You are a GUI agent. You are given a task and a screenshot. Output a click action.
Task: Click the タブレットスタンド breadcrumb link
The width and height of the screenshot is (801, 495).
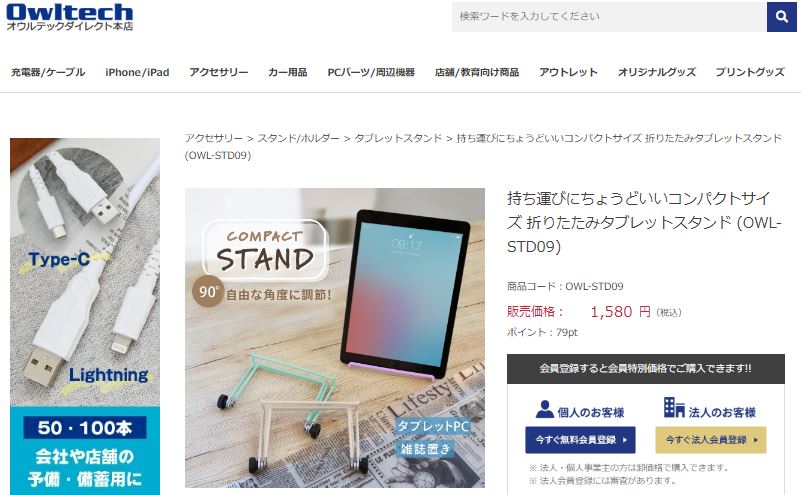(398, 138)
